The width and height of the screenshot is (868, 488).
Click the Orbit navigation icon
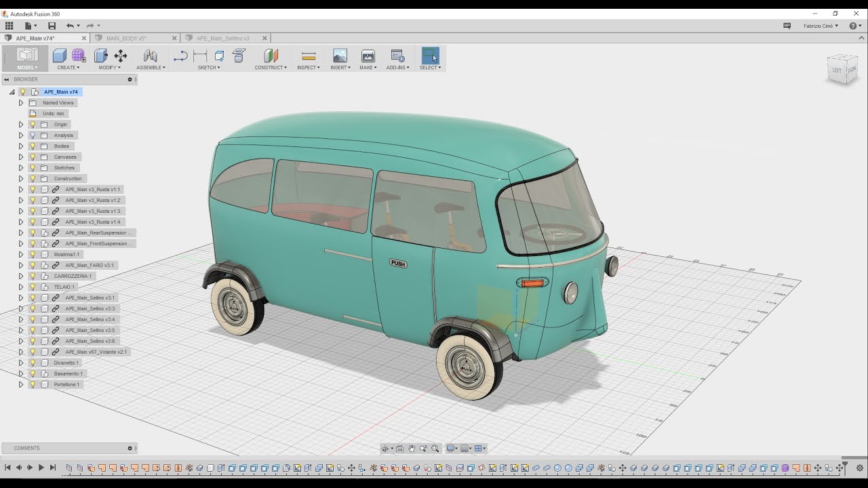(x=384, y=449)
